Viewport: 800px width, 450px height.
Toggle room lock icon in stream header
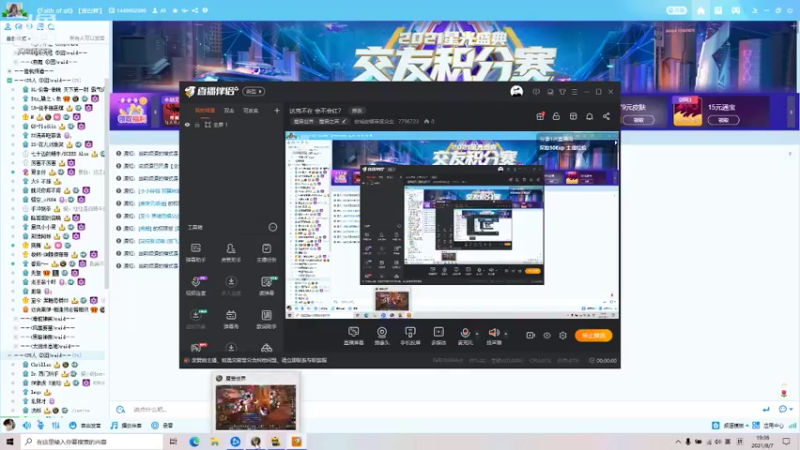coord(556,116)
